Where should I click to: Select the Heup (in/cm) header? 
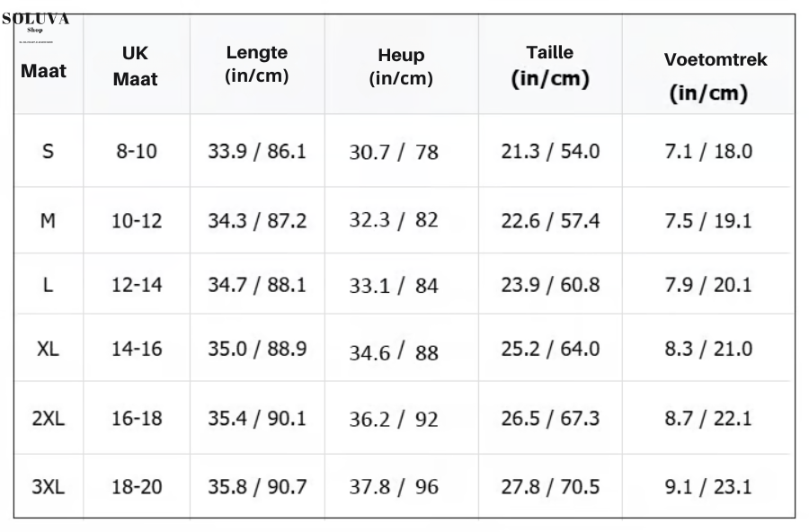(401, 68)
